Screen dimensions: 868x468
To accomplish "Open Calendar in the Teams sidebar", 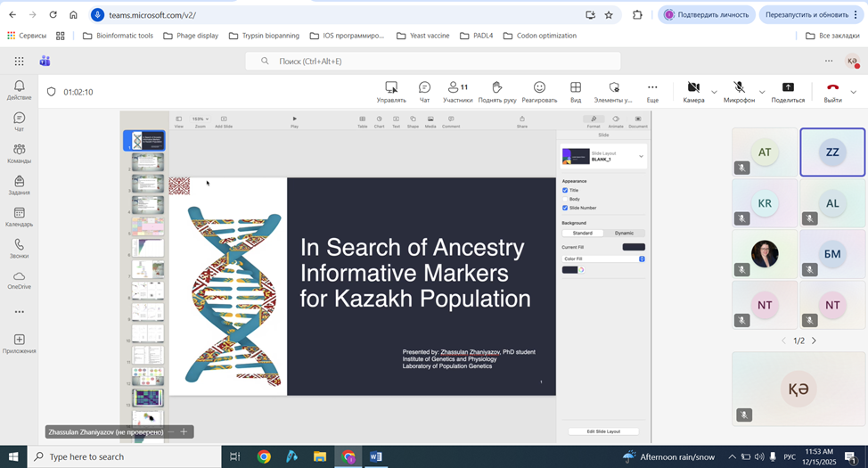I will tap(19, 213).
